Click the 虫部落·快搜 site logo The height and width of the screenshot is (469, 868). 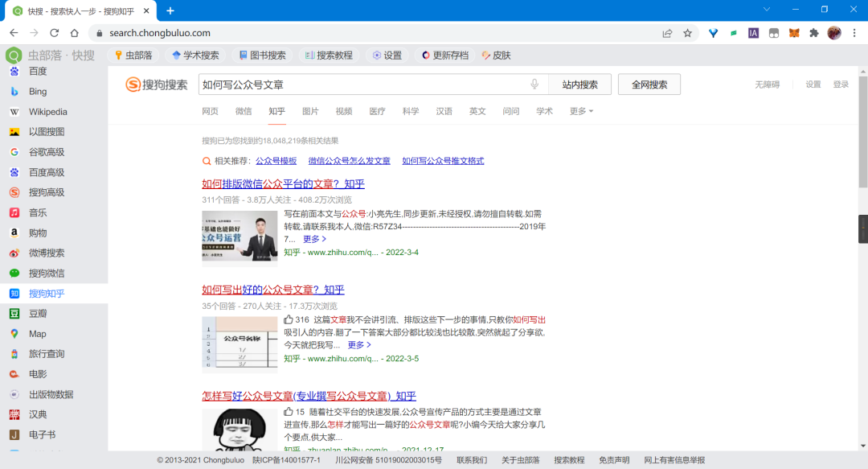click(x=51, y=56)
